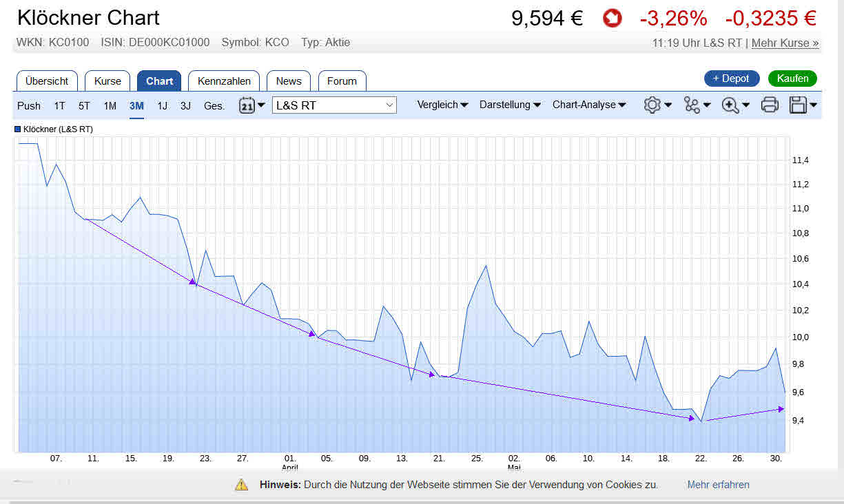844x504 pixels.
Task: Select the 1T time range
Action: point(60,105)
